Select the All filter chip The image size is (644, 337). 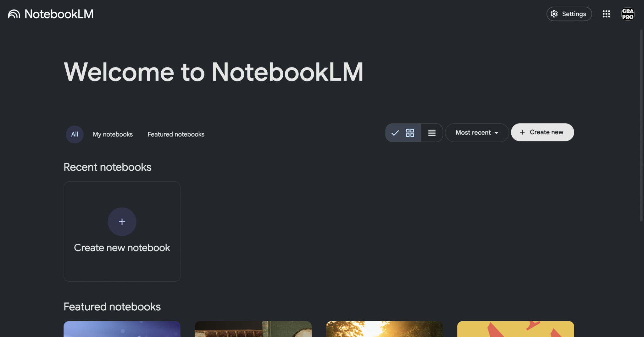pos(74,134)
